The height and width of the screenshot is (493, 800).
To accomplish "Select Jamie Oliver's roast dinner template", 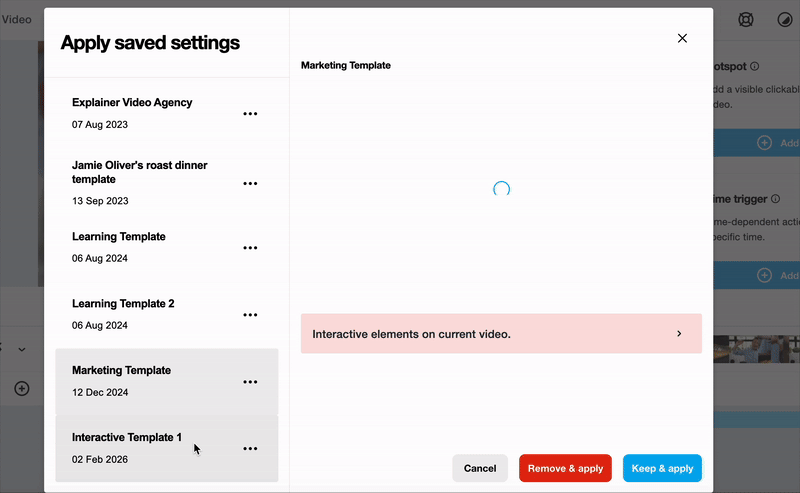I will [x=167, y=183].
